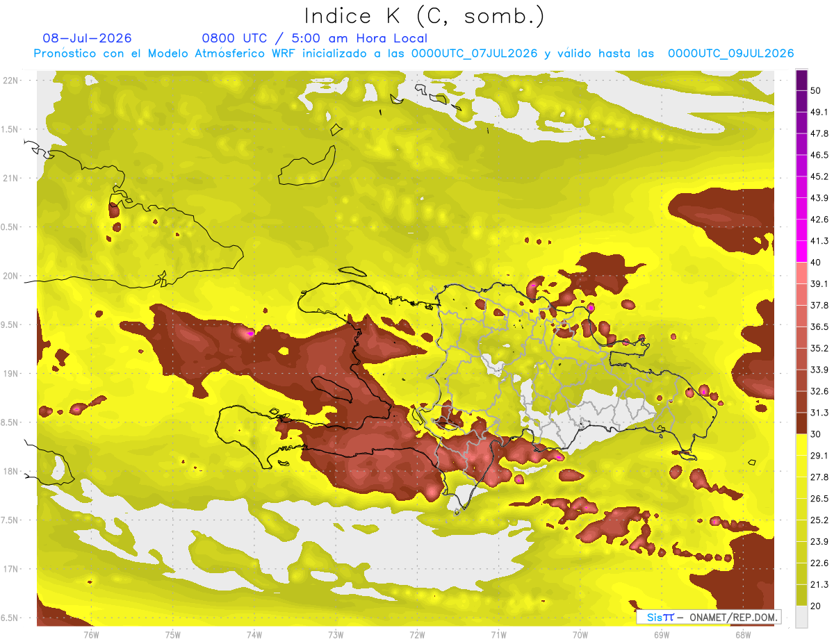Click the '23.9' value on the color scale
The height and width of the screenshot is (644, 834).
pyautogui.click(x=819, y=542)
